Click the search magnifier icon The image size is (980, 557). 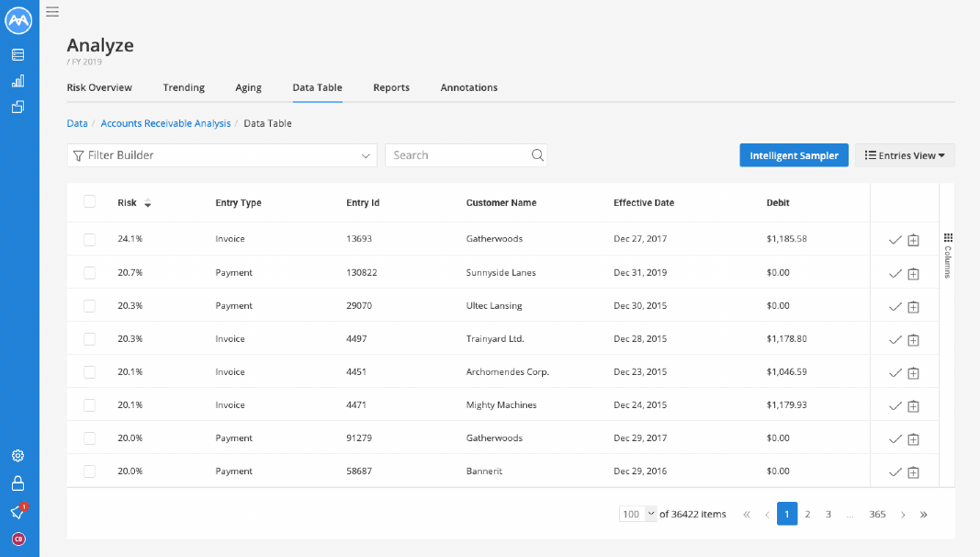coord(537,155)
